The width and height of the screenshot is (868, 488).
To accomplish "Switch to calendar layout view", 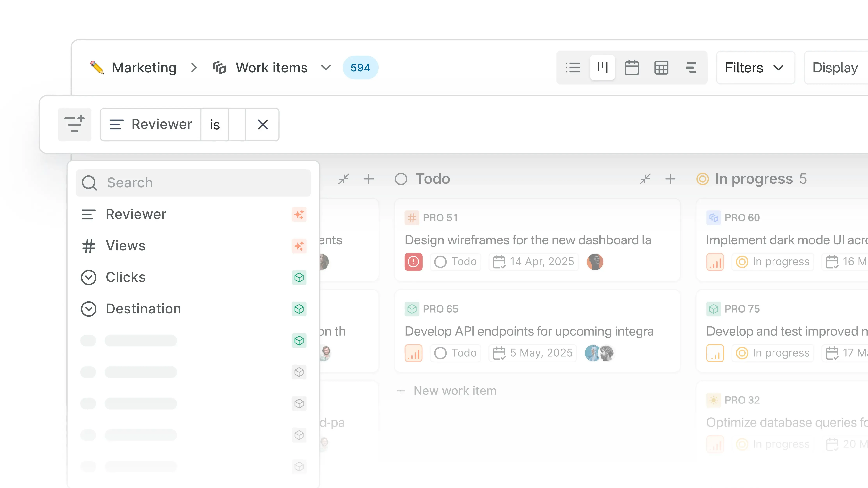I will (x=632, y=68).
